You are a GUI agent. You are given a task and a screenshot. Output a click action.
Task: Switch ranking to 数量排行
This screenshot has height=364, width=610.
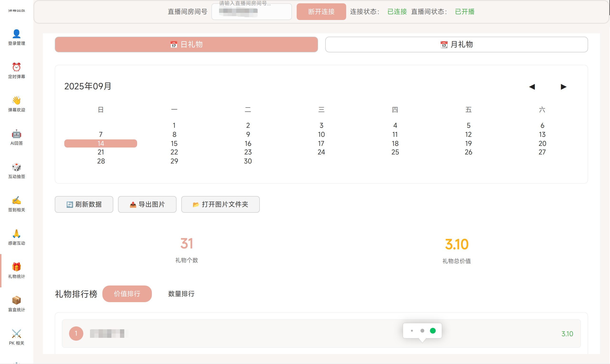[x=181, y=294]
